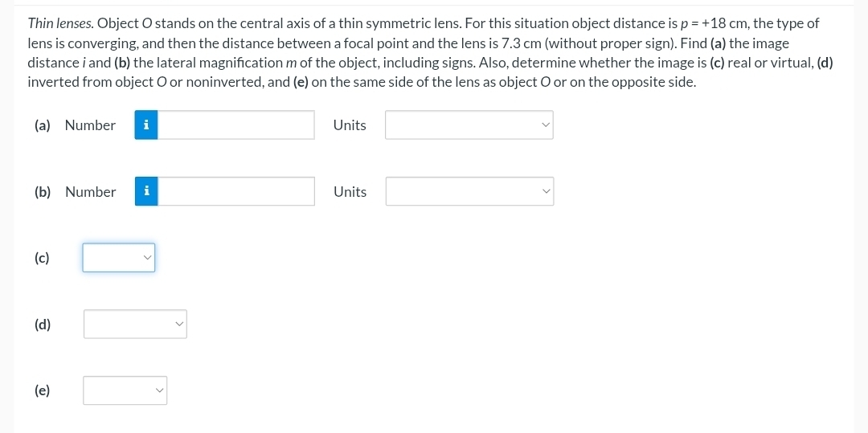Image resolution: width=868 pixels, height=433 pixels.
Task: Click the italic "Thin lenses" heading text
Action: tap(61, 24)
